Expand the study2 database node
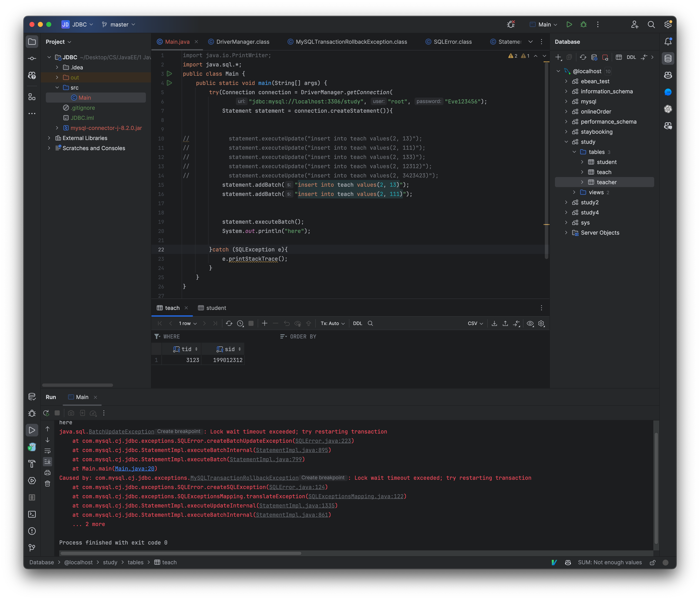This screenshot has height=600, width=700. click(x=566, y=202)
